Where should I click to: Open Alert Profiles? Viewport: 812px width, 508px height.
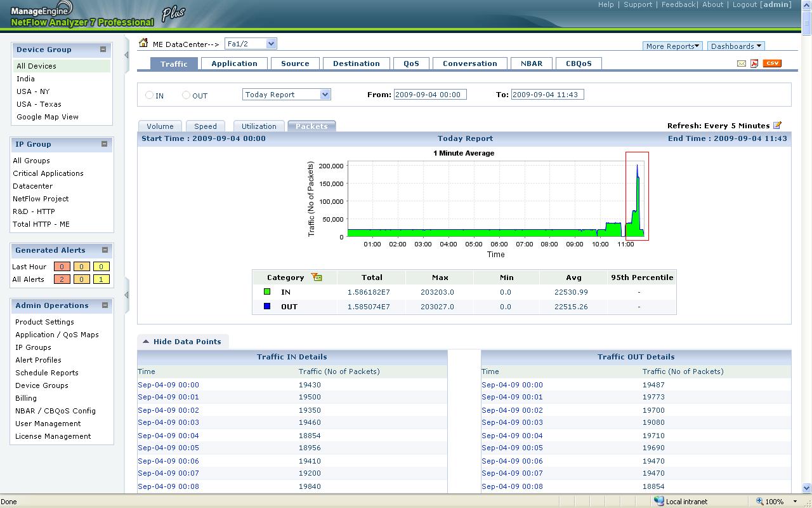point(38,360)
